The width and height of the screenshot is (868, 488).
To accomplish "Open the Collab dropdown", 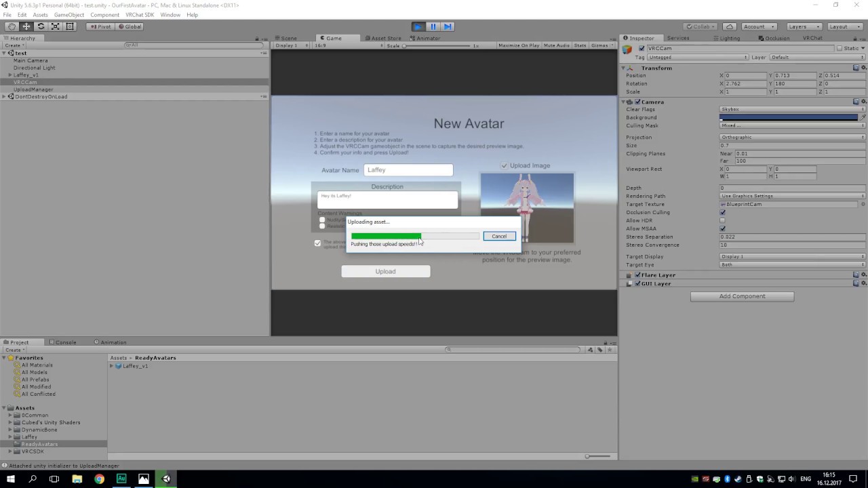I will pyautogui.click(x=701, y=26).
